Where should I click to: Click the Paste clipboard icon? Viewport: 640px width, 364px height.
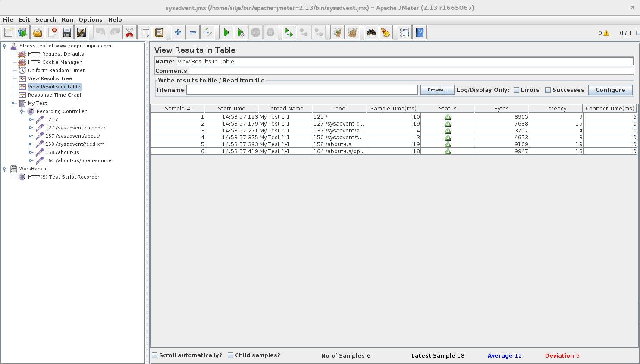pos(159,32)
